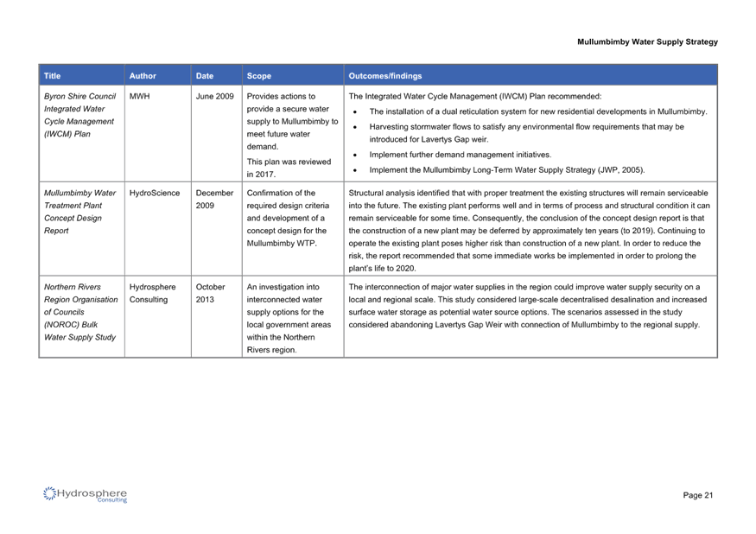The height and width of the screenshot is (534, 756).
Task: Click bullet 'Implement the Mullumbimby Long-Term Water Supply Strategy'
Action: [x=507, y=170]
